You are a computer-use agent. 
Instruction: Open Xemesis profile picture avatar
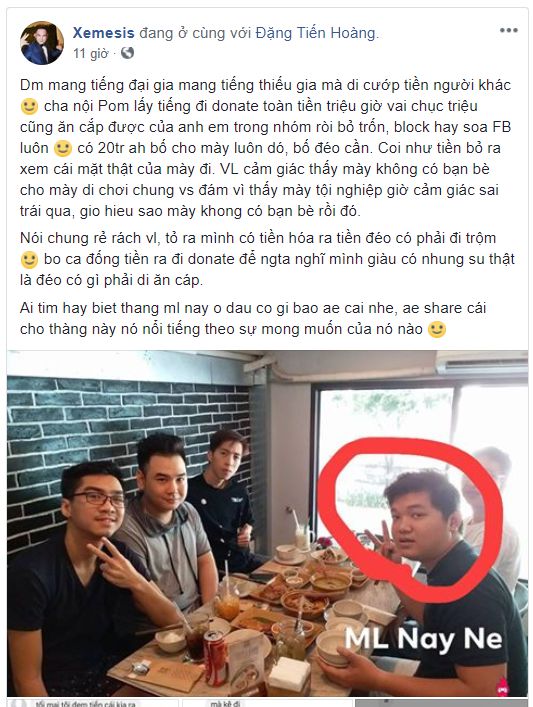pyautogui.click(x=42, y=43)
